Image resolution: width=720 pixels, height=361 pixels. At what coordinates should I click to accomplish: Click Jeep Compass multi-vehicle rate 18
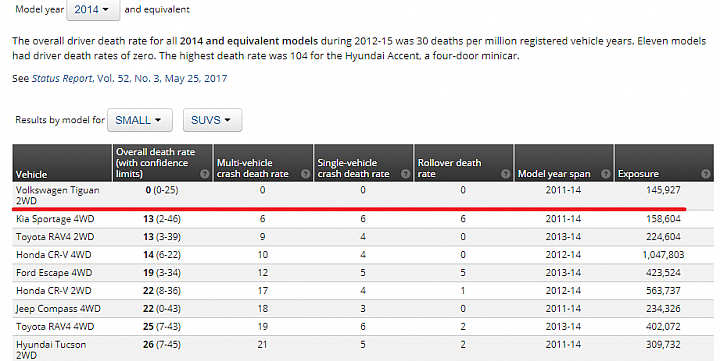263,309
